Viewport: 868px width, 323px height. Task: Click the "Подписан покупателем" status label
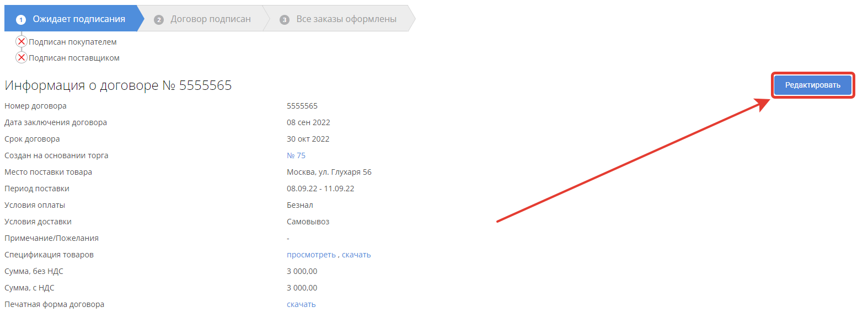point(72,42)
